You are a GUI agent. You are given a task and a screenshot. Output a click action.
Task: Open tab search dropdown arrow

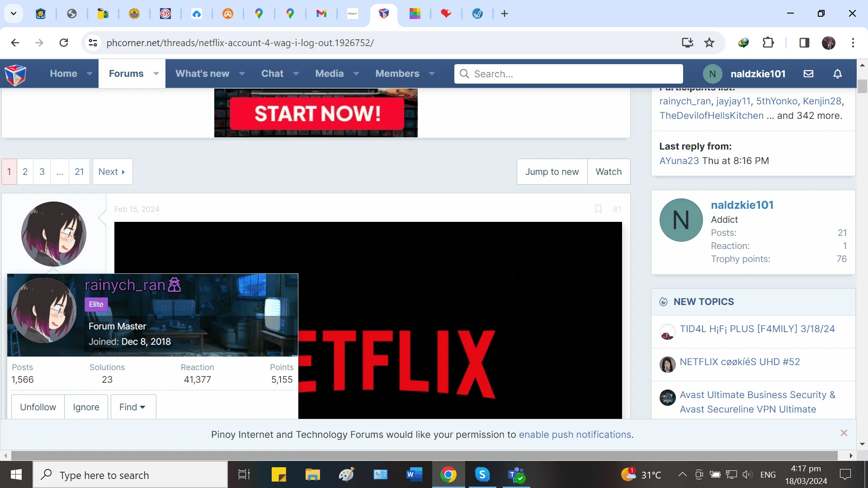pos(14,14)
